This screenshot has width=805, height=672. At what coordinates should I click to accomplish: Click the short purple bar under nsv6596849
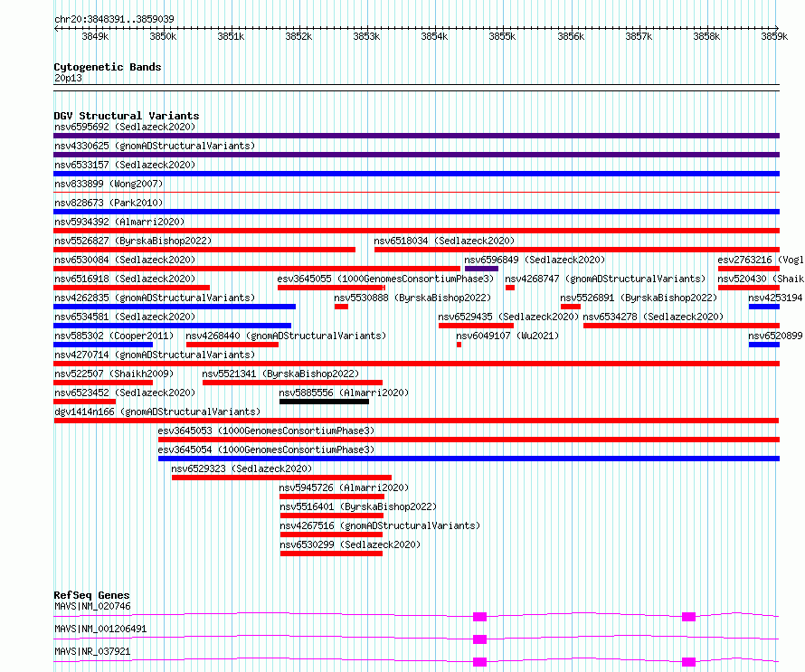[481, 269]
